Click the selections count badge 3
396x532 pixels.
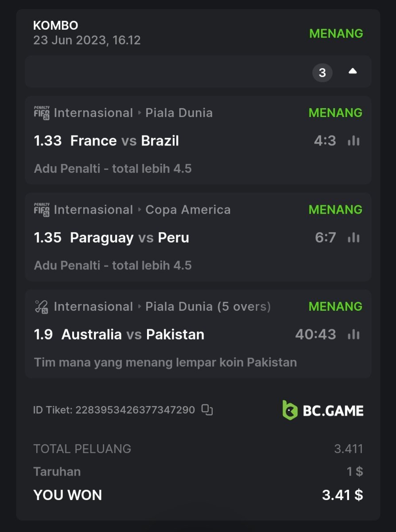point(322,72)
